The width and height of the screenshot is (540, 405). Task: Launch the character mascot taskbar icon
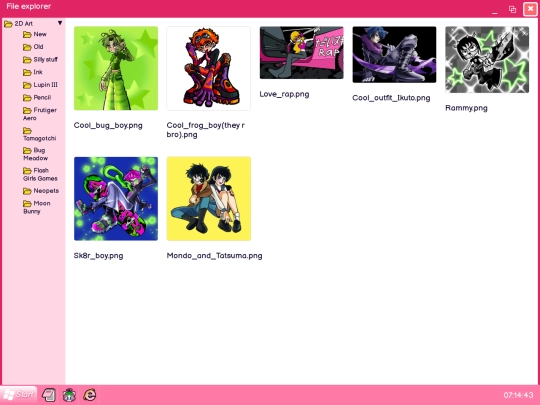[69, 395]
